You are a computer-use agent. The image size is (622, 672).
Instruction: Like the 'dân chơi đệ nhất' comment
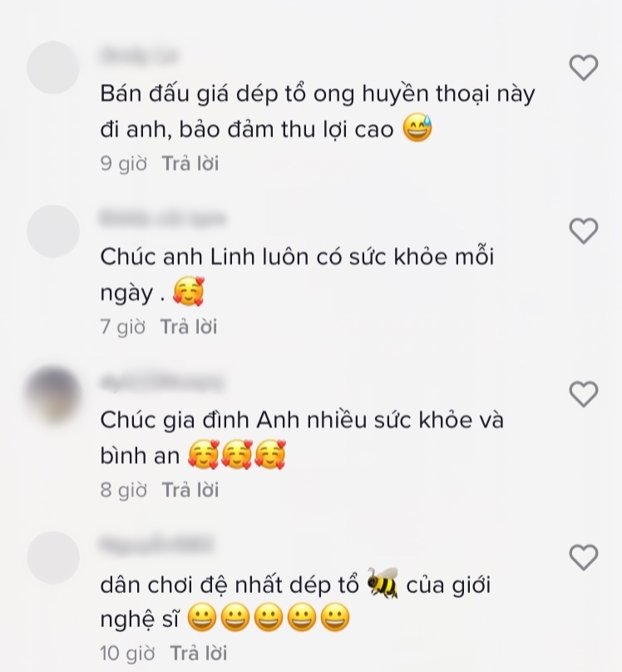click(584, 557)
